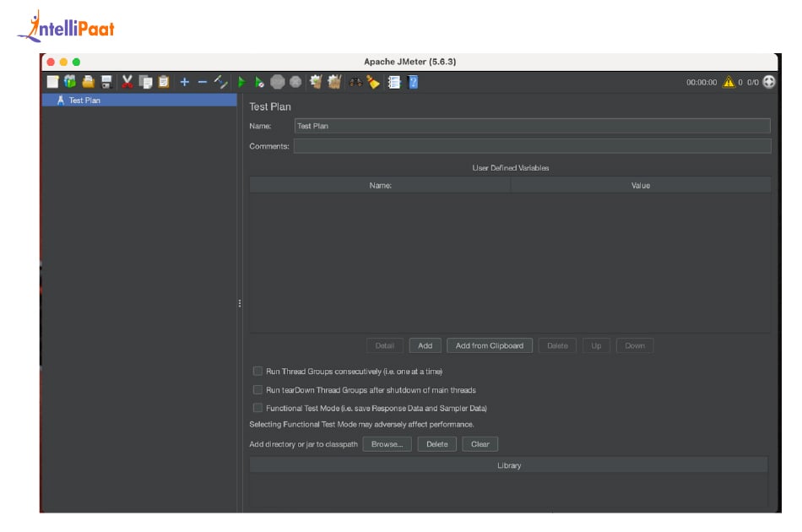Screen dimensions: 802x532
Task: Click the Shutdown test icon
Action: tap(295, 82)
